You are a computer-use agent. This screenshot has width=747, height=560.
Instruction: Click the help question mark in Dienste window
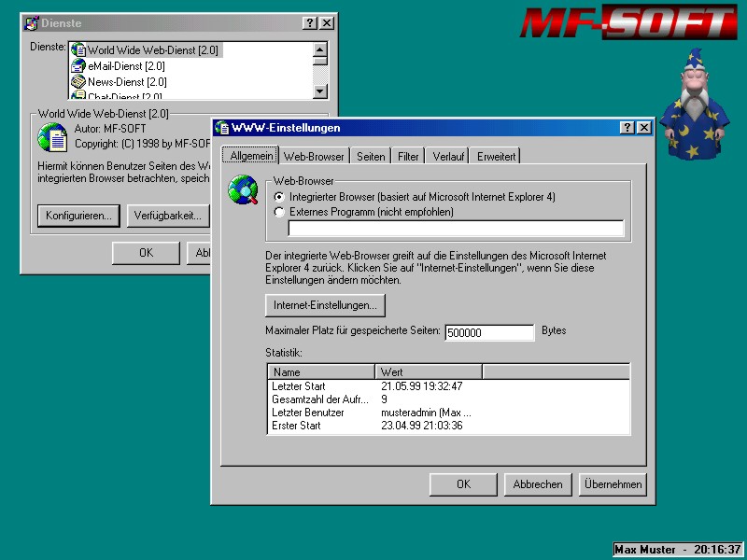pyautogui.click(x=310, y=22)
